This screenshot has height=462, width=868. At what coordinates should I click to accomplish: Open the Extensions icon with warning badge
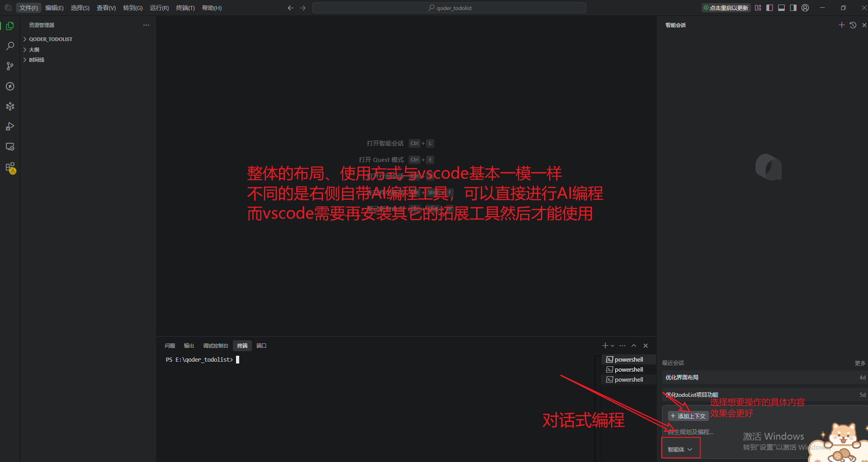10,167
